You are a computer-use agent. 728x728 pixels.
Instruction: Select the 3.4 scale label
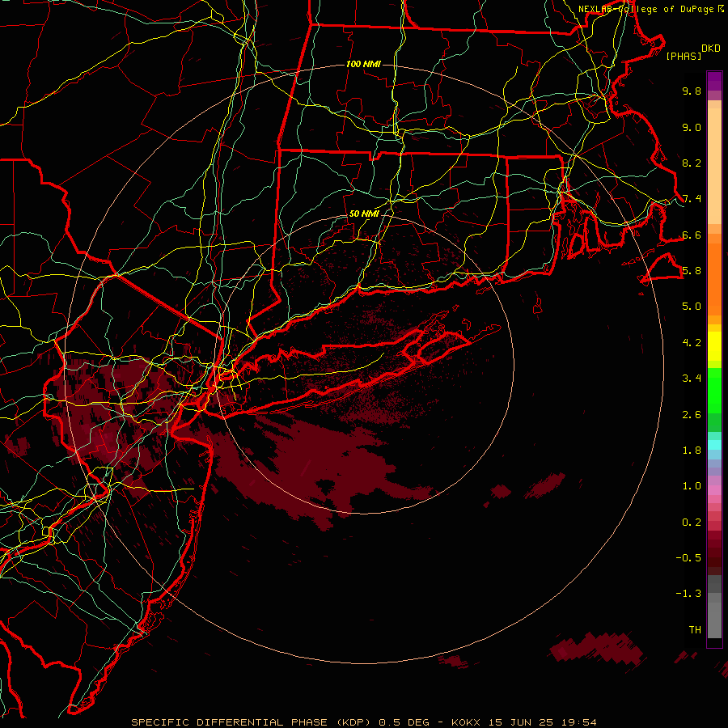pos(692,379)
